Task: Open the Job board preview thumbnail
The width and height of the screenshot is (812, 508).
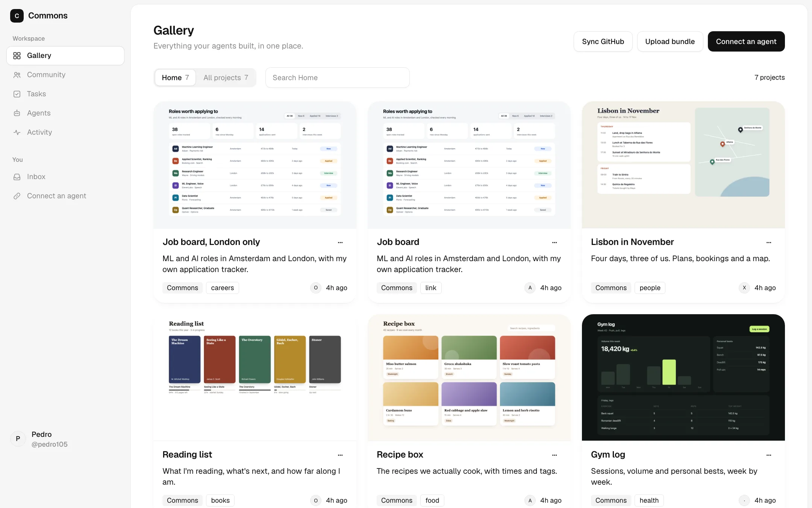Action: pos(469,165)
